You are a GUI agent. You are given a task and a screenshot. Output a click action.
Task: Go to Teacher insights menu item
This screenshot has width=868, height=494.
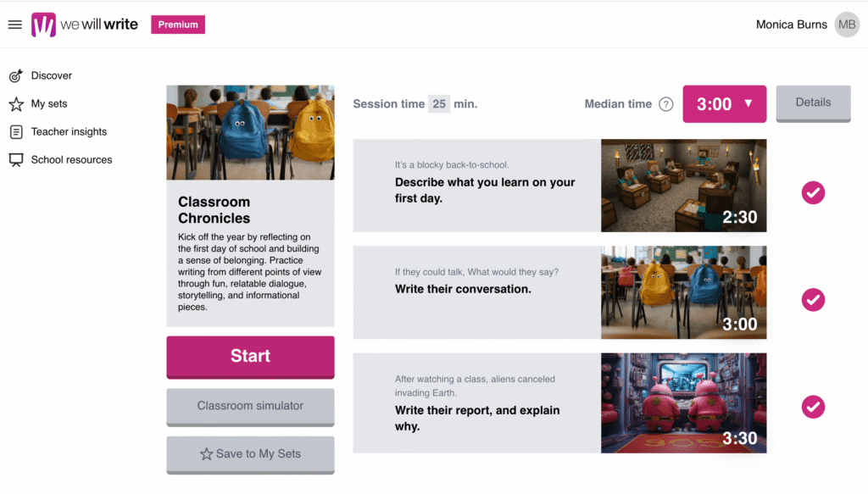(69, 131)
